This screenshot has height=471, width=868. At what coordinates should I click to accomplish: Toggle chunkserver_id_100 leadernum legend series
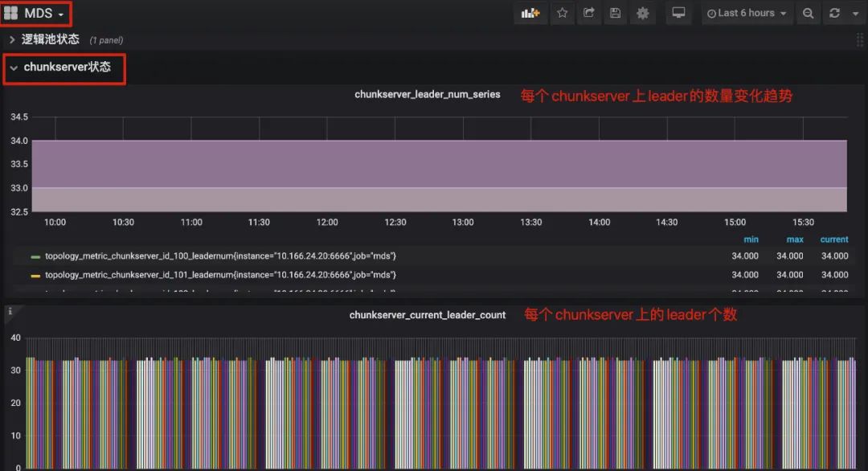click(x=221, y=256)
